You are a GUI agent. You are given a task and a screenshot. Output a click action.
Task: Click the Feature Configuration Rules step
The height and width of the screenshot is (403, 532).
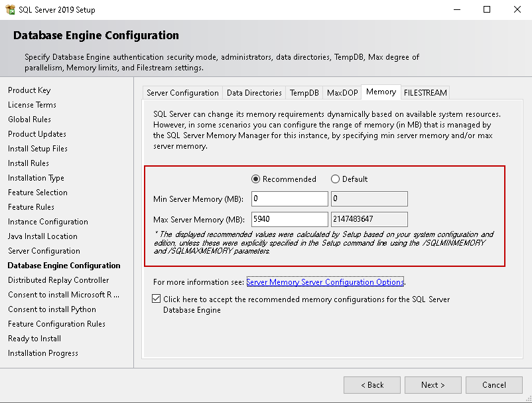(56, 323)
